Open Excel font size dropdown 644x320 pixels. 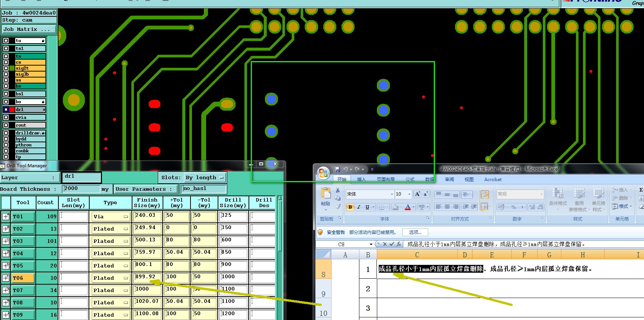click(x=409, y=194)
